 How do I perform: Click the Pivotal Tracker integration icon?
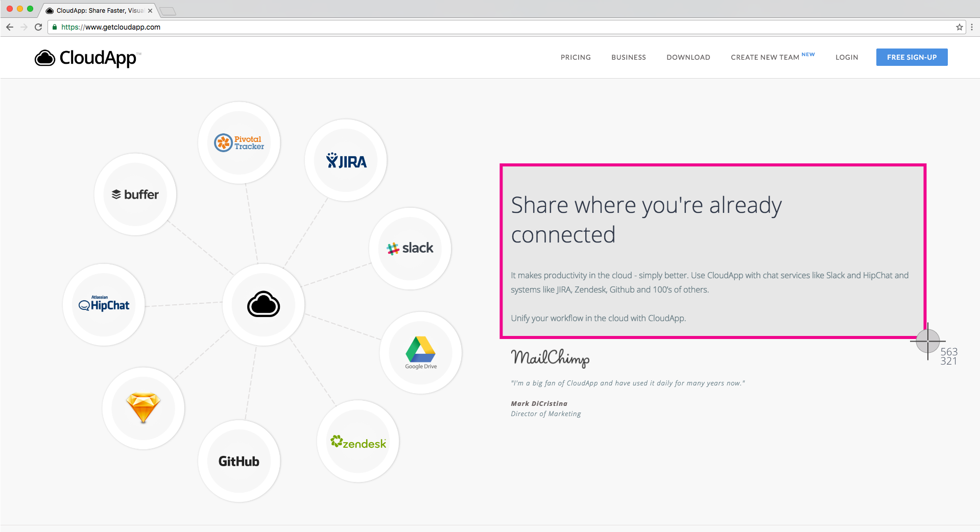239,143
